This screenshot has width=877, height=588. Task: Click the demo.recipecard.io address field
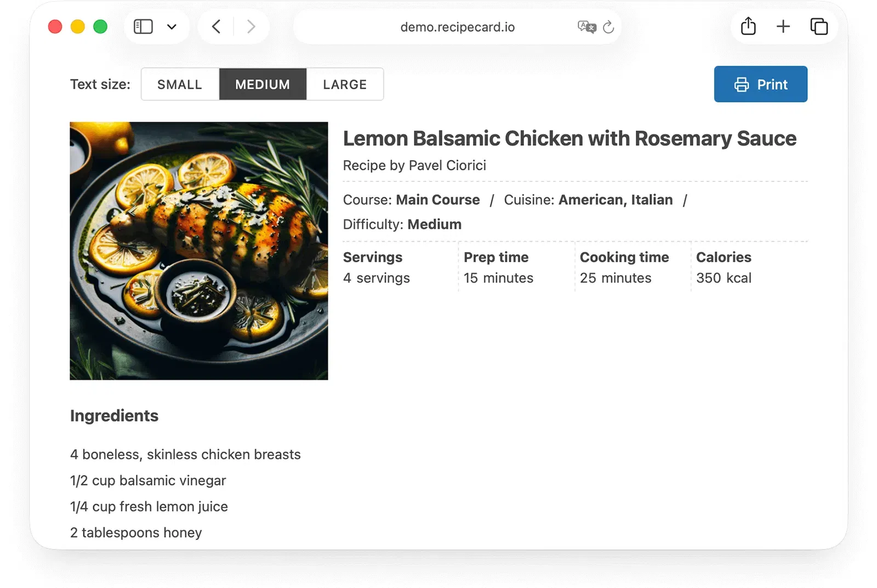[457, 27]
